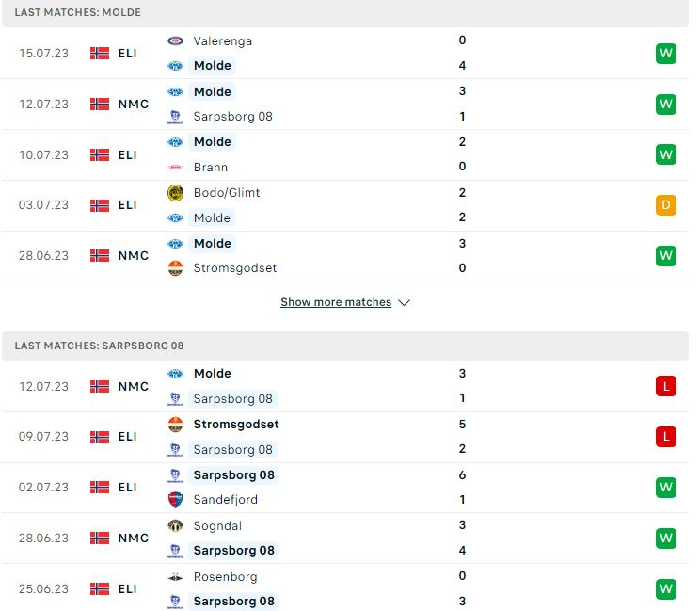700x611 pixels.
Task: Click the Rosenborg club crest icon
Action: [x=175, y=577]
